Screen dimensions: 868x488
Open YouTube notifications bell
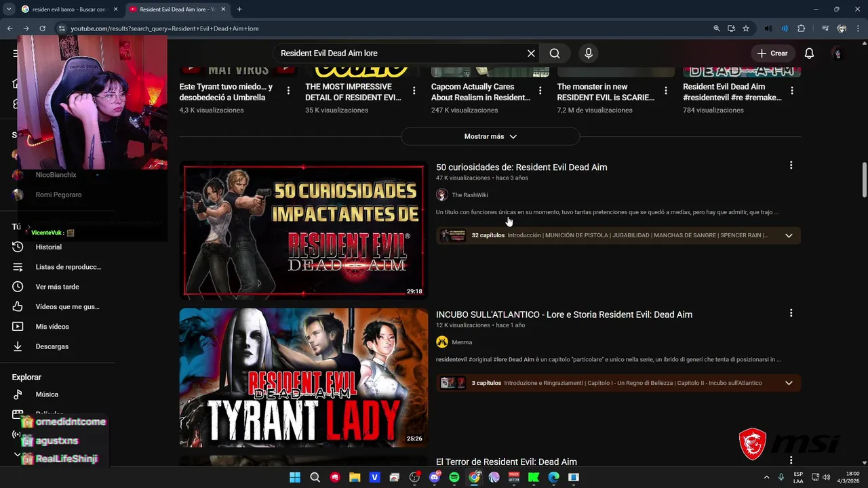[x=809, y=54]
